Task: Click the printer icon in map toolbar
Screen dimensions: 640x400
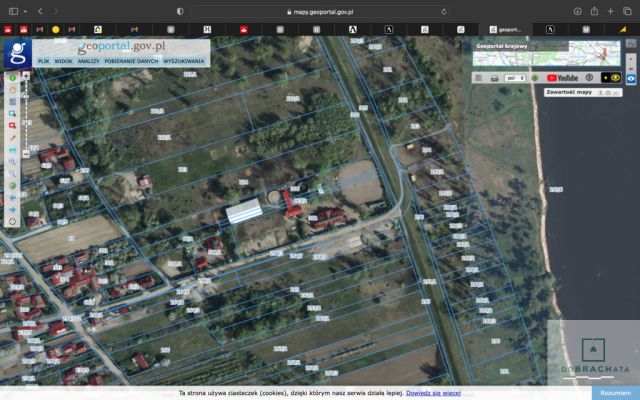Action: [494, 78]
